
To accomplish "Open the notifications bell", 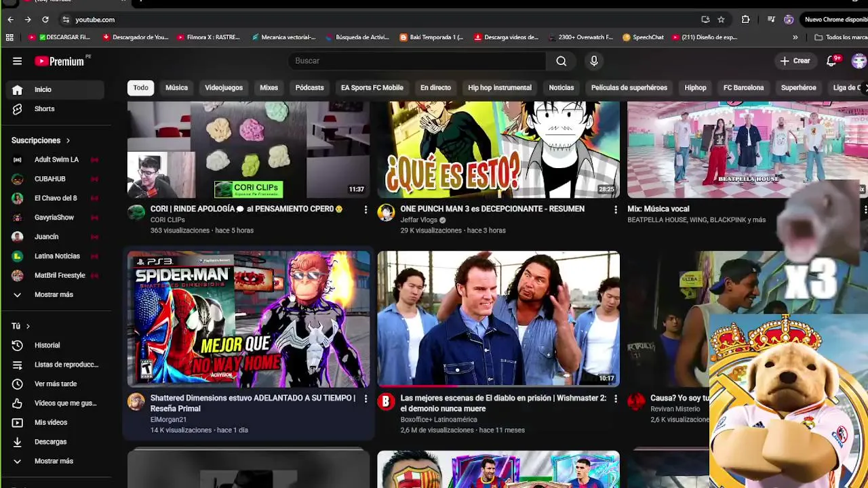I will tap(831, 61).
